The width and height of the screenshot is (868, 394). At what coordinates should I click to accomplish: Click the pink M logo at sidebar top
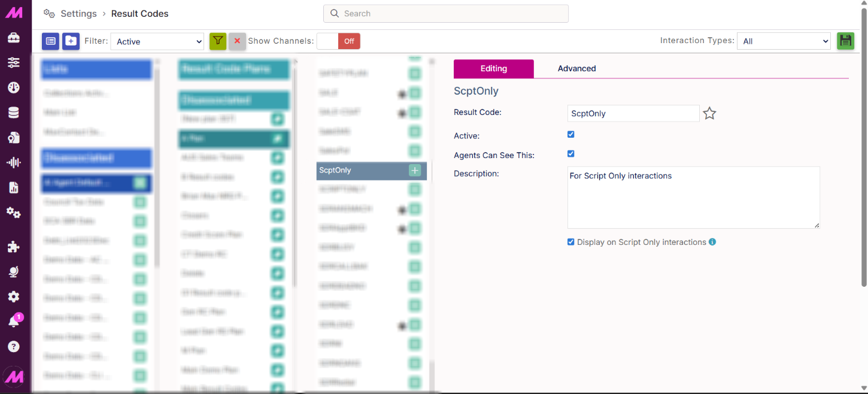coord(14,13)
